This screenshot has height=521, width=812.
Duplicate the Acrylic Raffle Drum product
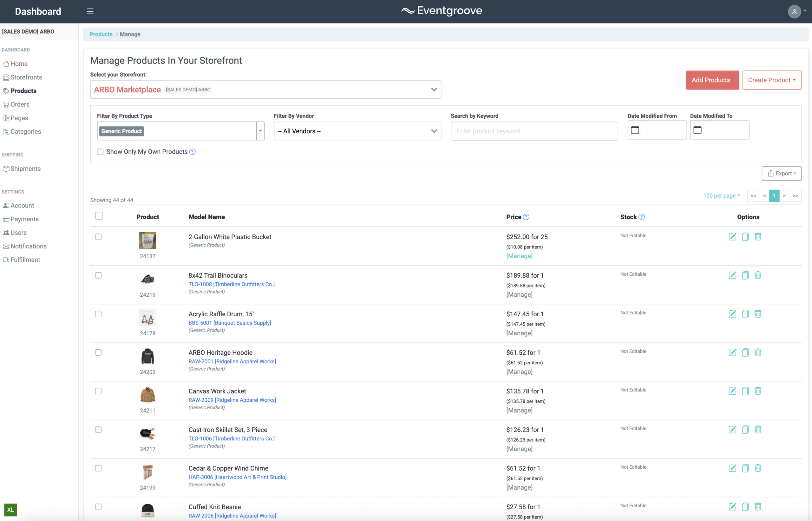[745, 313]
